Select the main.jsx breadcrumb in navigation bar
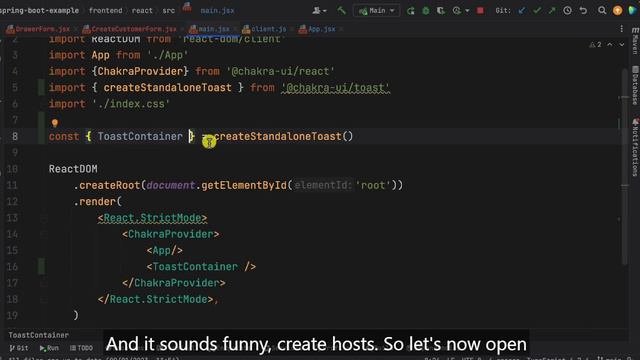 [x=217, y=11]
